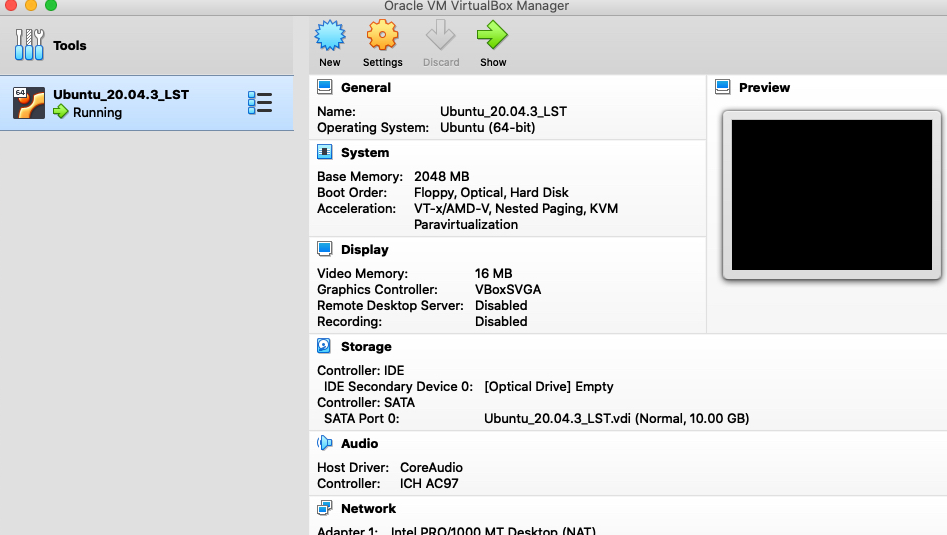Click the Storage section disk icon
The image size is (947, 535).
point(324,346)
